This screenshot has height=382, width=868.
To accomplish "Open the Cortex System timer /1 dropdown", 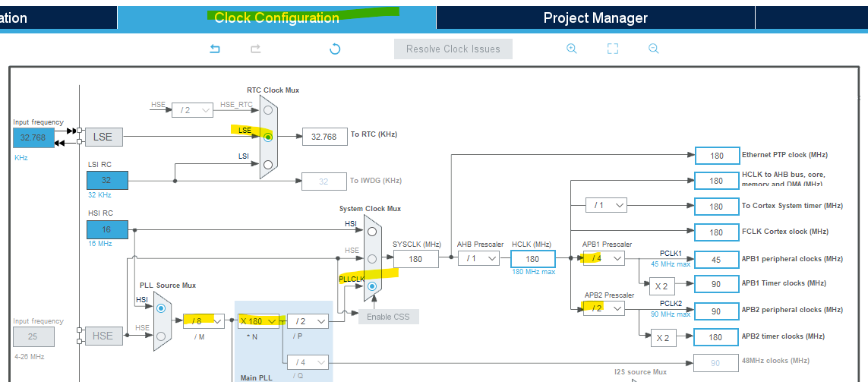I will (x=606, y=205).
